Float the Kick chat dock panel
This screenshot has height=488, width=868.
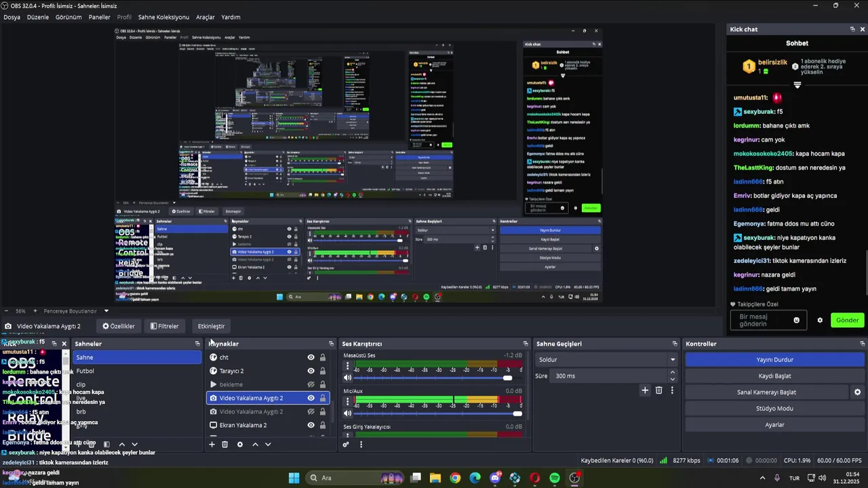[852, 29]
